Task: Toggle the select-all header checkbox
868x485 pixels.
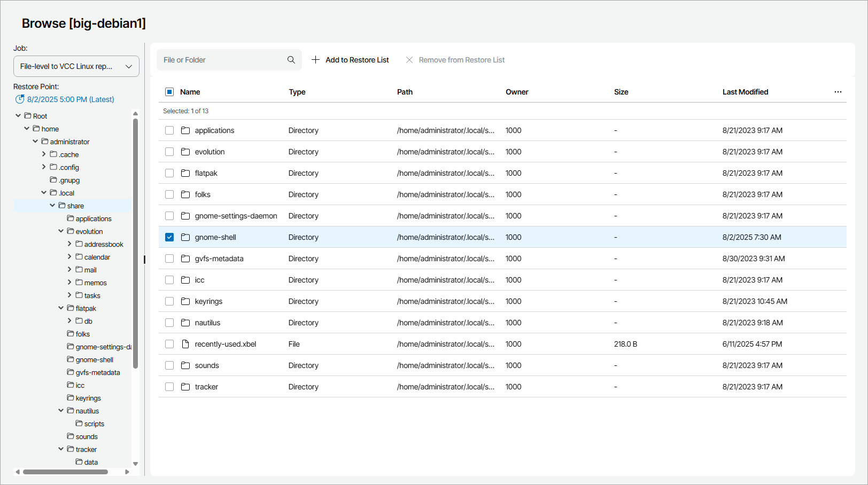Action: [169, 92]
